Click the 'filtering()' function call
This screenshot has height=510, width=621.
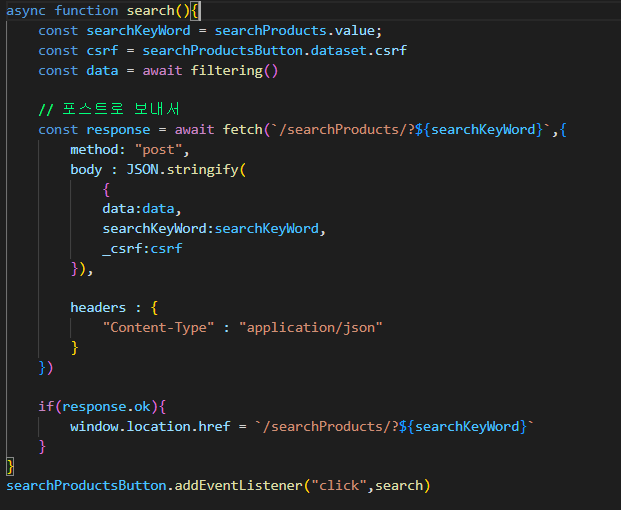click(x=234, y=71)
